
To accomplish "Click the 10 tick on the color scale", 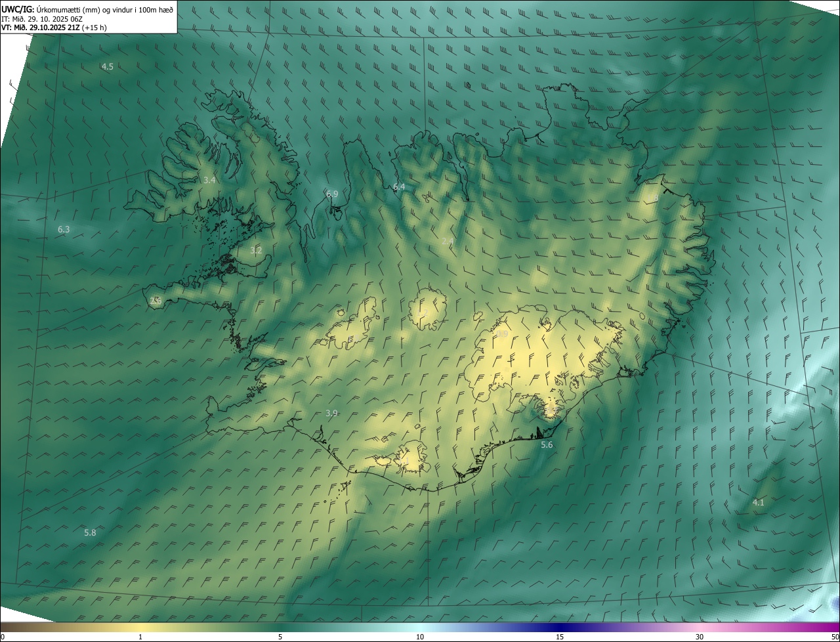I will (x=420, y=637).
